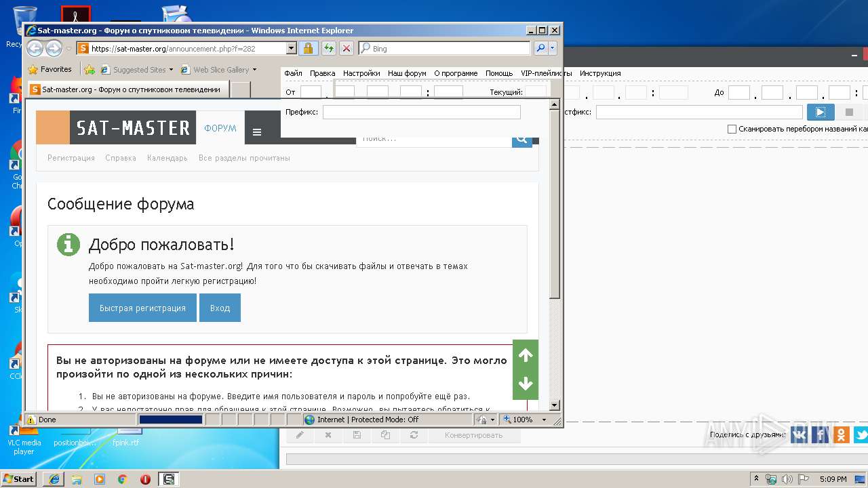Click the gray stop button in scanner app
This screenshot has height=488, width=868.
pos(849,113)
